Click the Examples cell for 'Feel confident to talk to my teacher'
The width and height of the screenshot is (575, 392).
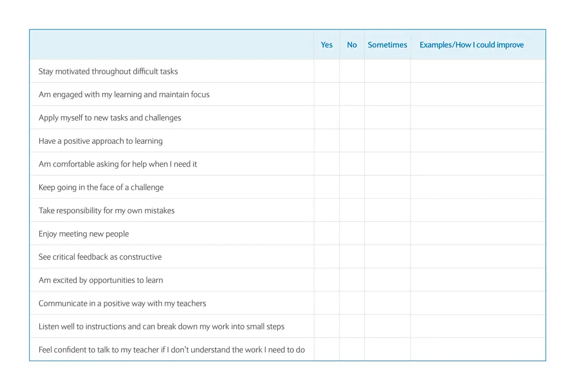[478, 350]
